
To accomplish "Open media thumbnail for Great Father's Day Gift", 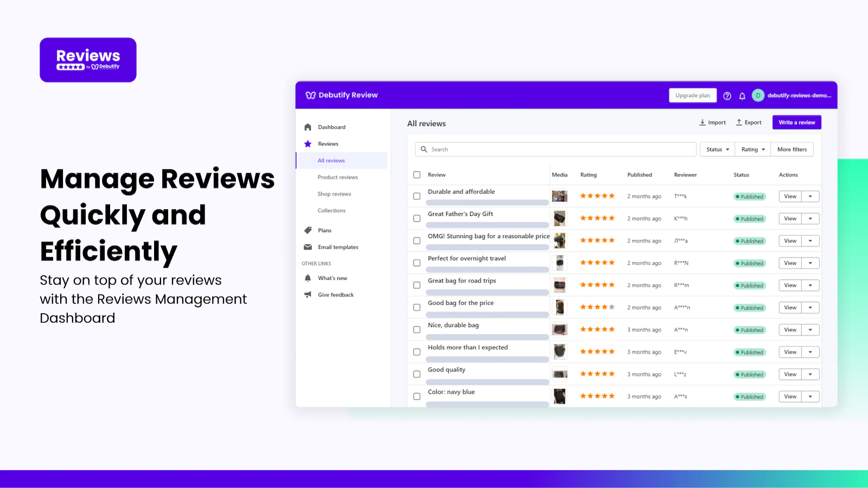I will click(559, 219).
